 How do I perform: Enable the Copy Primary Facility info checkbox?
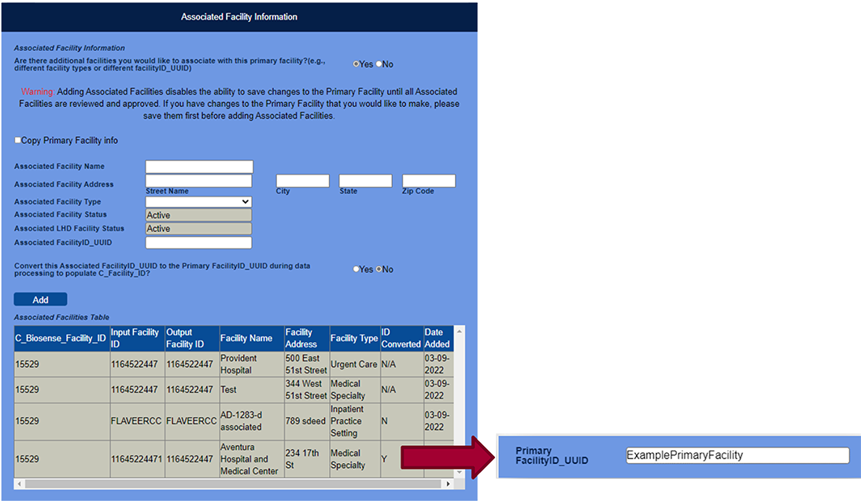click(17, 139)
